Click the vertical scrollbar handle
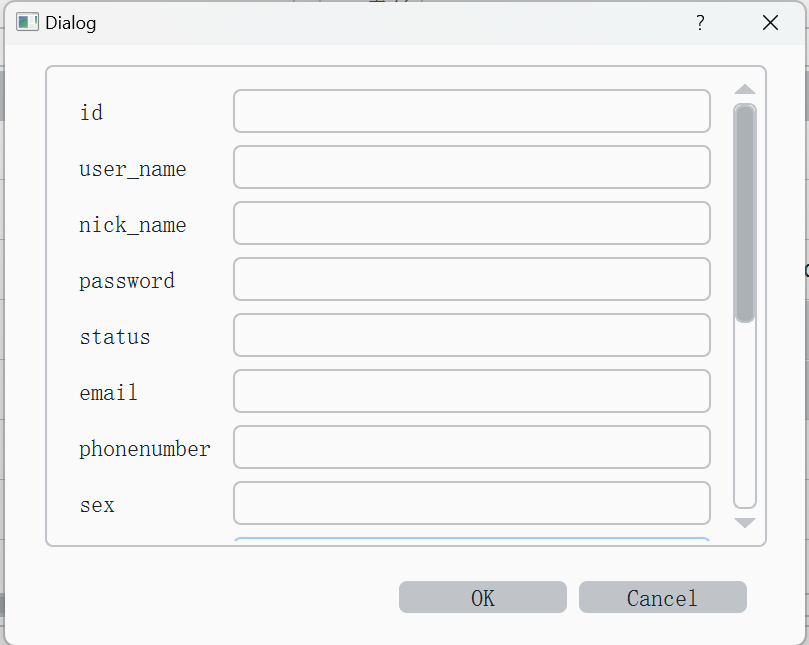 click(x=745, y=213)
